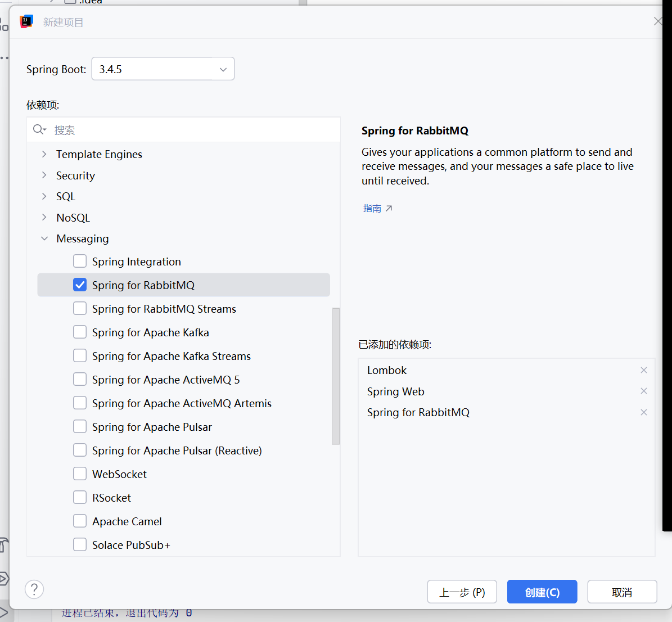
Task: Click the search magnifier icon
Action: (39, 129)
